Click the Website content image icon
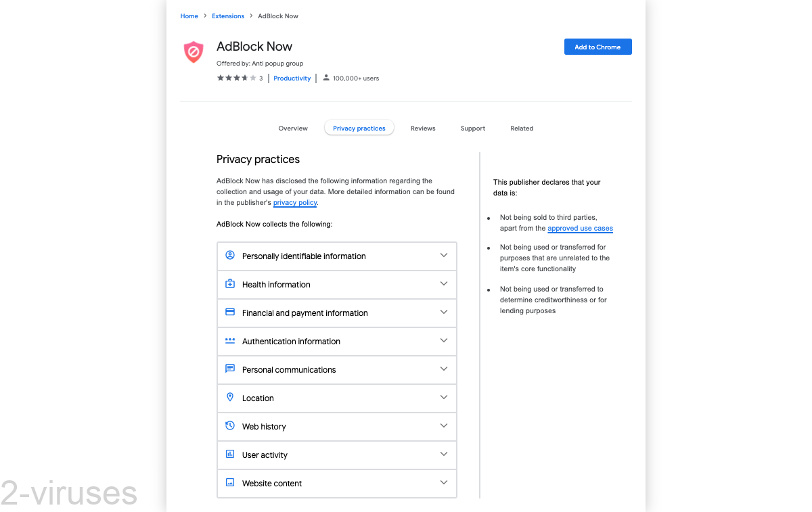 230,483
